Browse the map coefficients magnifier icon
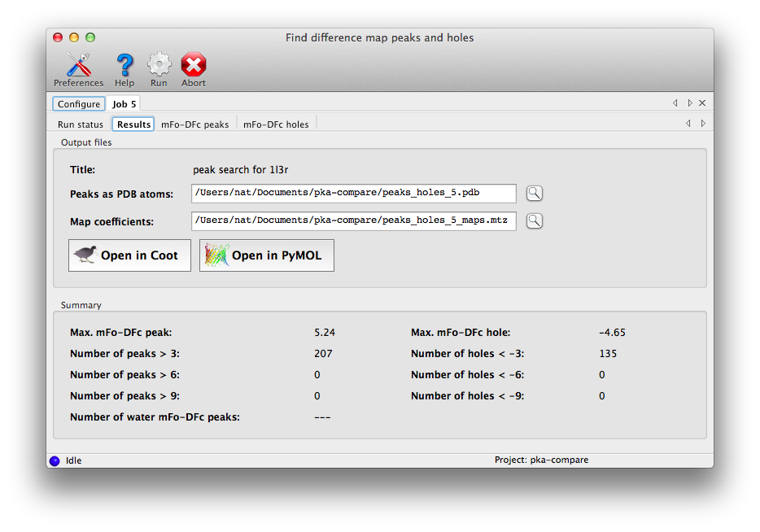 534,220
